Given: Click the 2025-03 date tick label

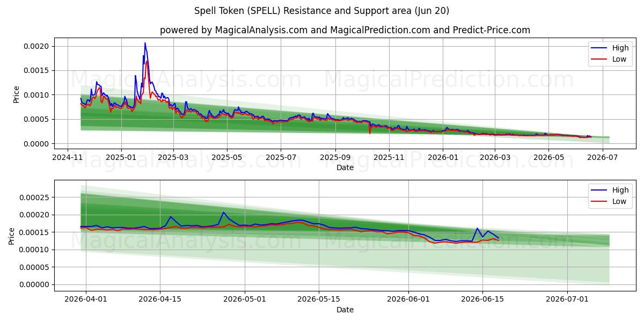Looking at the screenshot, I should pyautogui.click(x=173, y=157).
